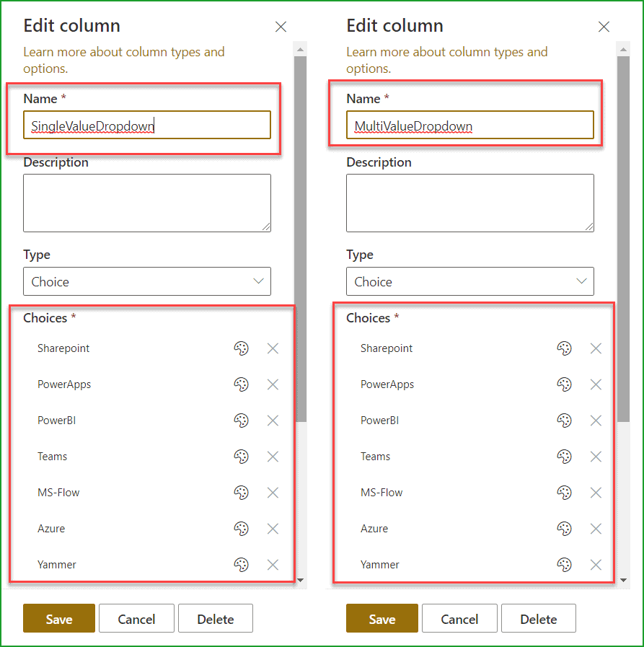Viewport: 644px width, 647px height.
Task: Remove Teams choice in left panel
Action: point(273,457)
